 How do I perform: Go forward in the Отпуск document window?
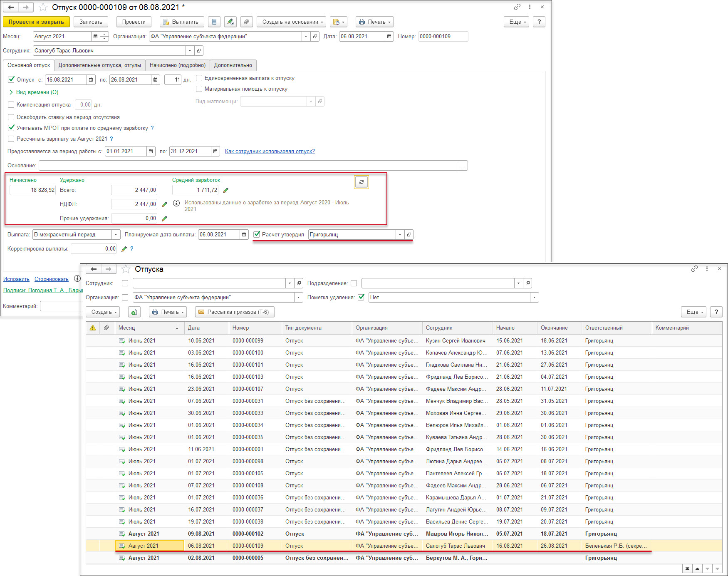coord(26,7)
